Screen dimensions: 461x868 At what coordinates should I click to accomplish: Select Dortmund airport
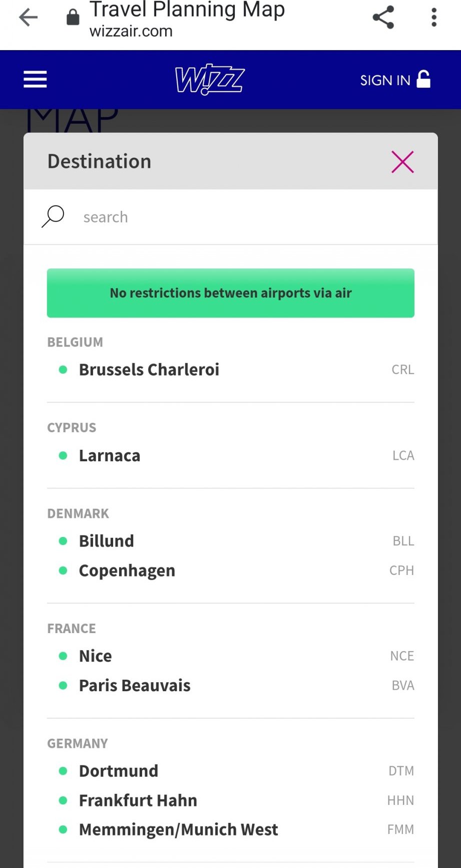(119, 771)
